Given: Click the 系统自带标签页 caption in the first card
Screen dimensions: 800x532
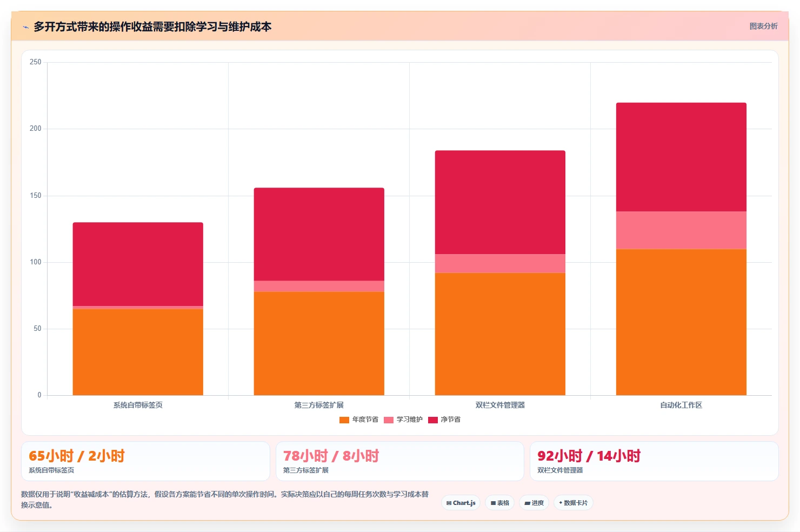Looking at the screenshot, I should coord(51,470).
